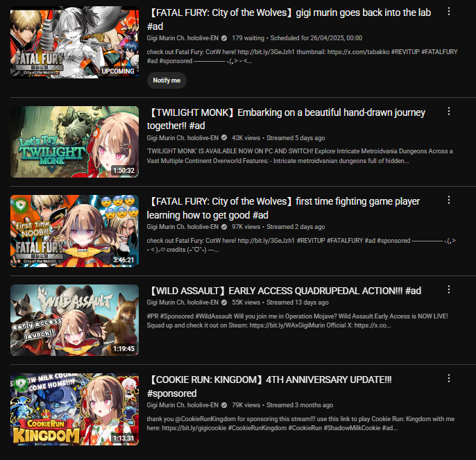476x460 pixels.
Task: Open the Cookie Run Kingdom thumbnail
Action: (x=75, y=409)
